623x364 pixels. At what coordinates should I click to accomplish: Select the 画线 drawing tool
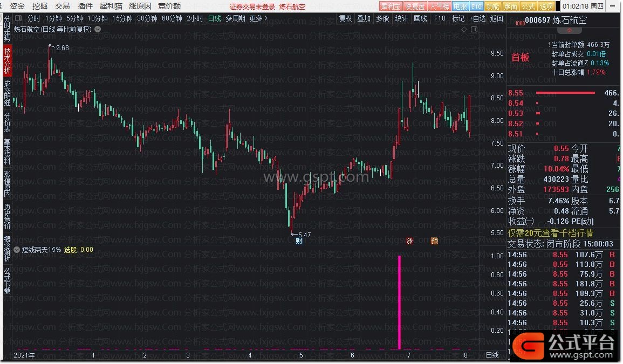coord(420,18)
